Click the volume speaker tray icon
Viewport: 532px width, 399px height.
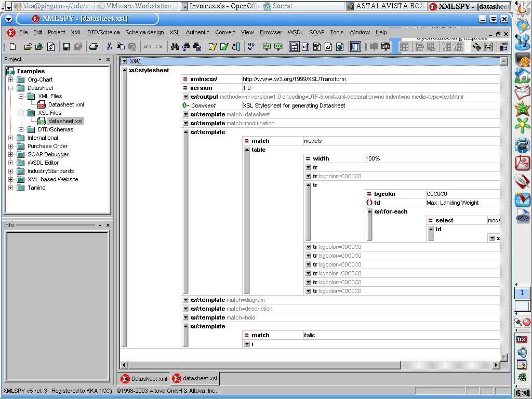coord(522,352)
